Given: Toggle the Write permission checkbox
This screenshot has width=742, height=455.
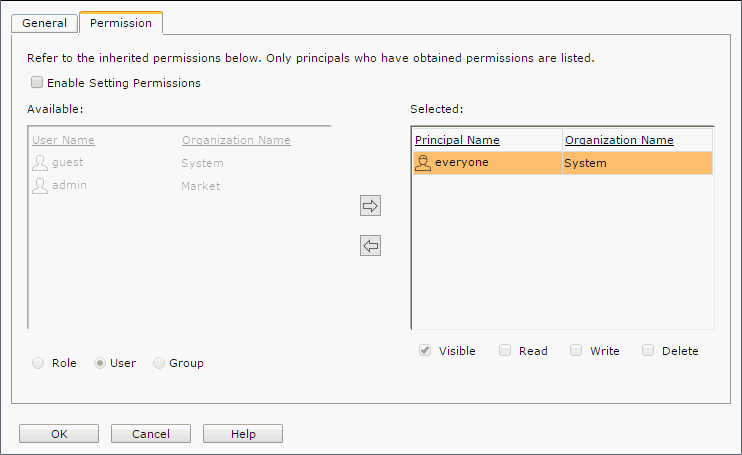Looking at the screenshot, I should [576, 350].
